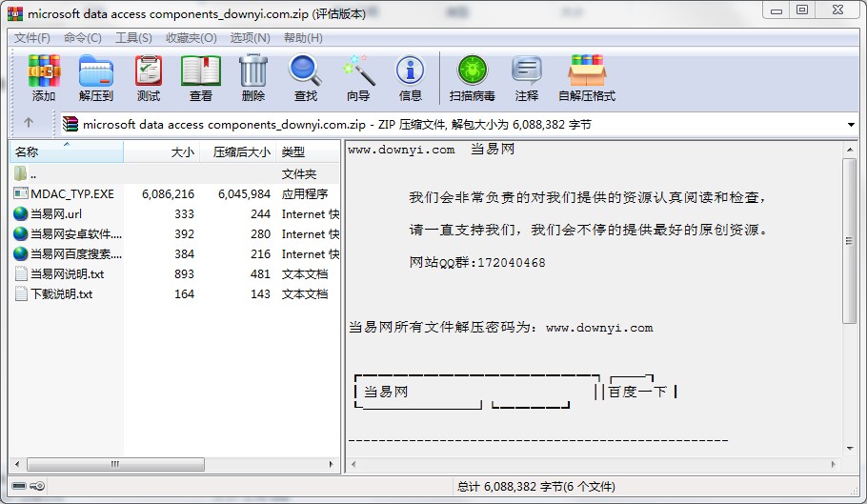Open the Commands (命令) menu

tap(82, 37)
